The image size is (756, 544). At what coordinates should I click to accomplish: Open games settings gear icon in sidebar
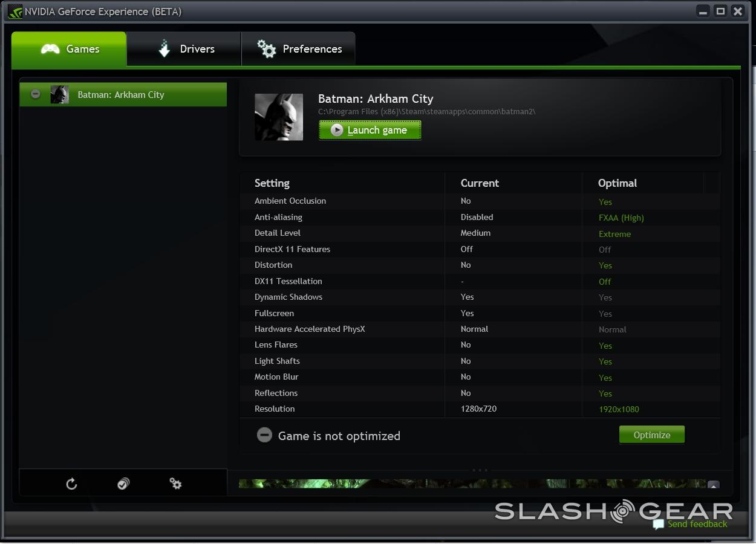175,484
